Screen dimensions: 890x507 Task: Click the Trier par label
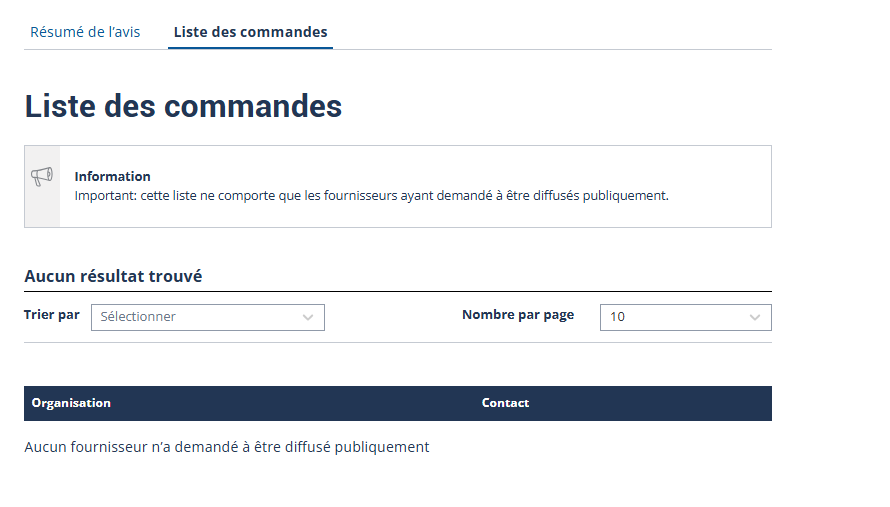(x=52, y=315)
